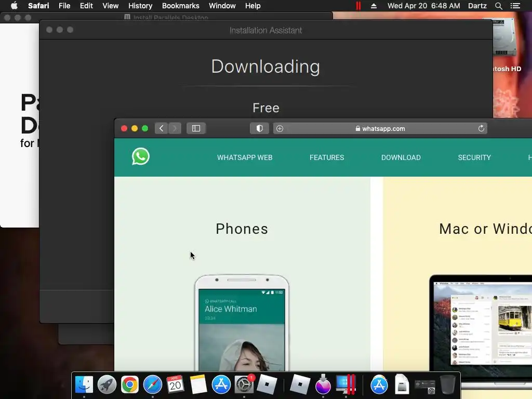
Task: Open the Notification Center icon
Action: click(x=515, y=6)
